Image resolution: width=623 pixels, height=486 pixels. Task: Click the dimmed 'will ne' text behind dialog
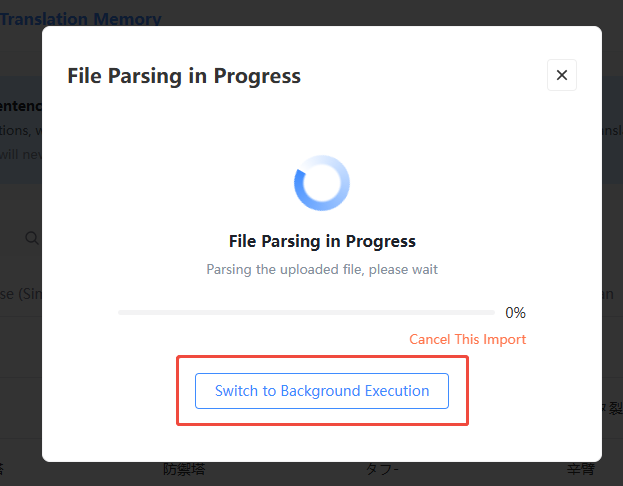[21, 154]
